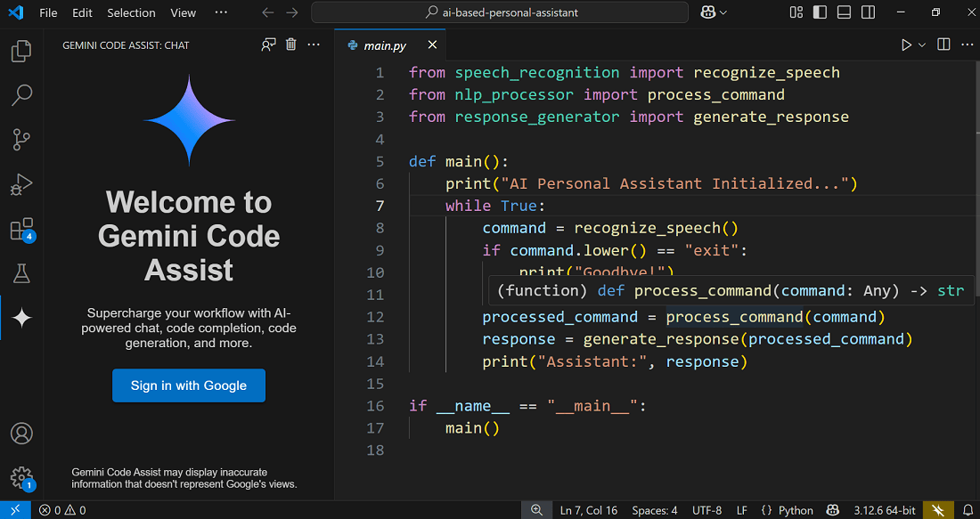Open remote window button in status bar
The image size is (980, 519).
click(x=15, y=510)
